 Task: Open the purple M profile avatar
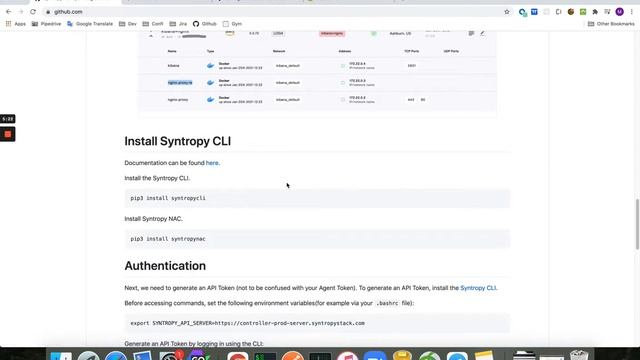[620, 12]
